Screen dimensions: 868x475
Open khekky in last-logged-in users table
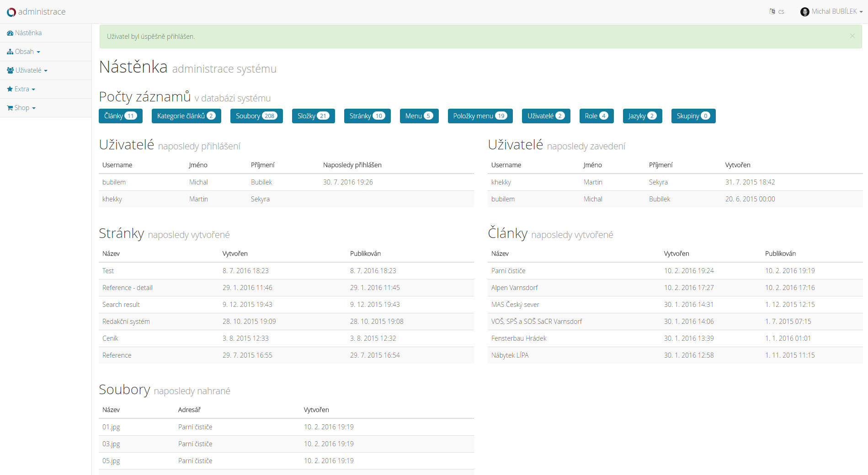112,199
